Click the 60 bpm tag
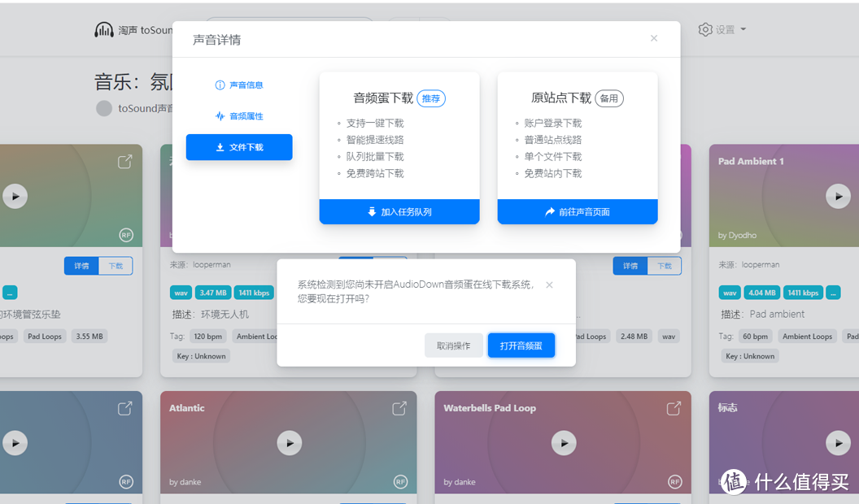This screenshot has width=859, height=504. (x=755, y=337)
